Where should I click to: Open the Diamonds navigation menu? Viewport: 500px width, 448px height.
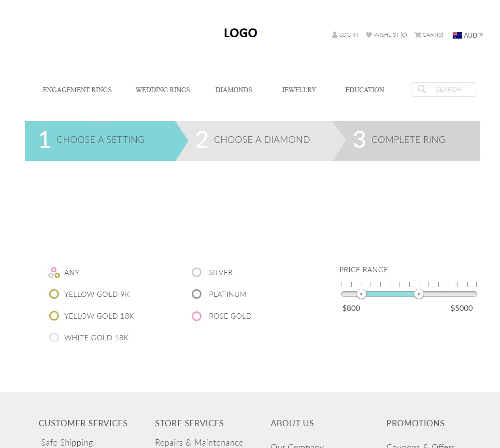[233, 90]
